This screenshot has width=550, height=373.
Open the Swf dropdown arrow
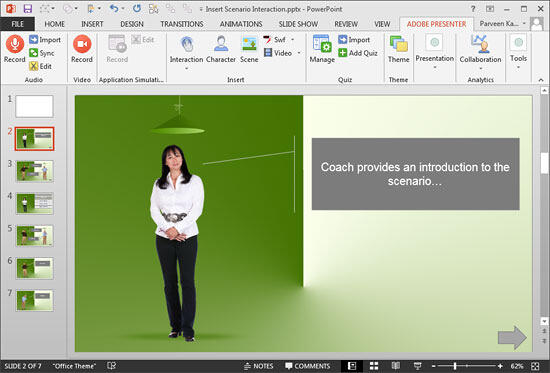[293, 40]
